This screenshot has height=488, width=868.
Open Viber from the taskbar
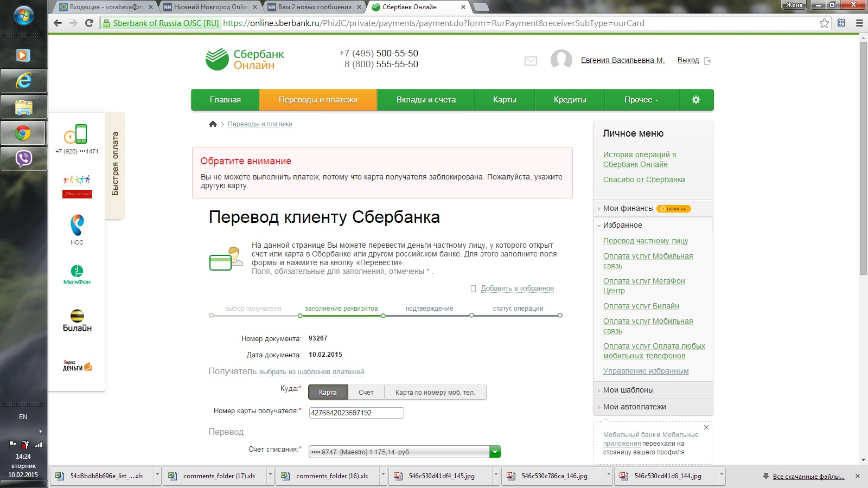click(24, 159)
